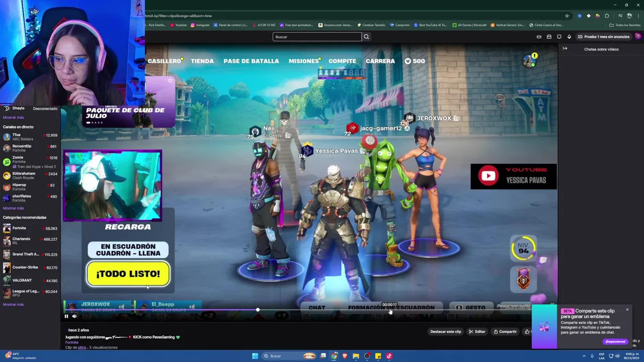The width and height of the screenshot is (644, 362).
Task: Pause the clip playback
Action: [66, 316]
